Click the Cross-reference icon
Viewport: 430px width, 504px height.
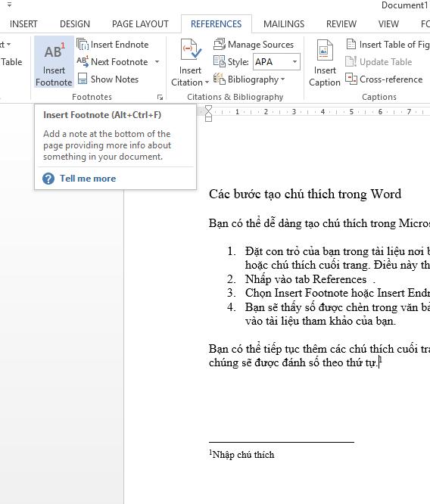pyautogui.click(x=351, y=79)
